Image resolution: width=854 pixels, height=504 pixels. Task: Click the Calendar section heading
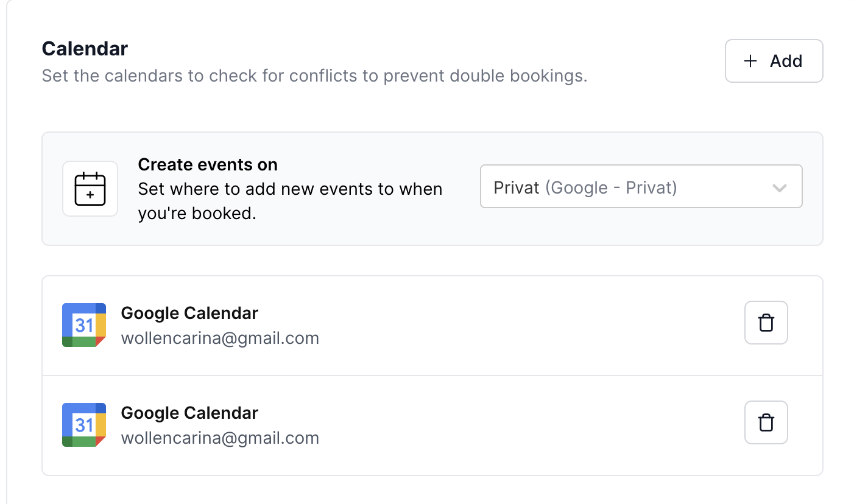[85, 48]
